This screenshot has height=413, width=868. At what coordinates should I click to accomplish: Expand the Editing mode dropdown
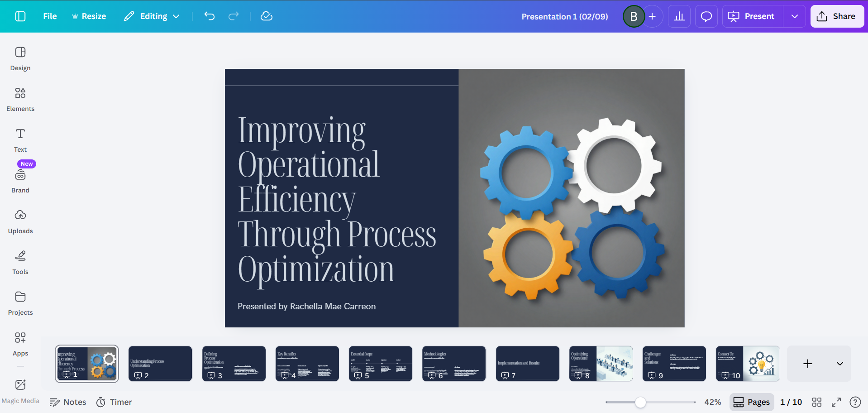pos(152,16)
